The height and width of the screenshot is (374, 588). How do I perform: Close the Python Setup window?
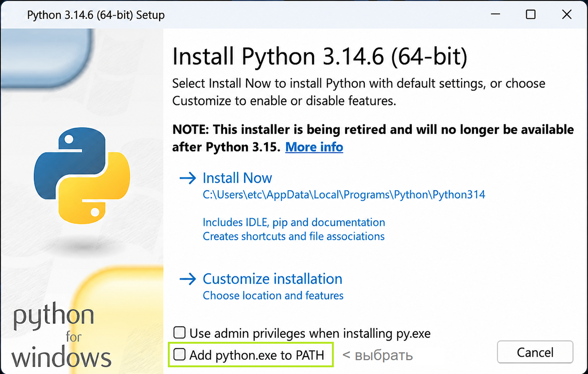[567, 15]
